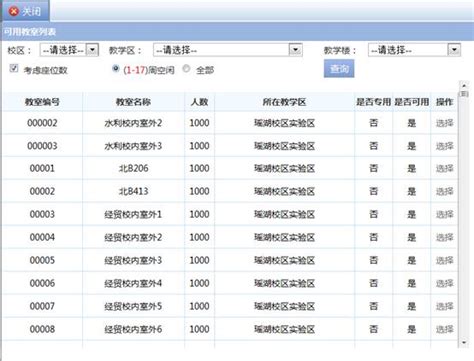Screen dimensions: 474x361
Task: Click 选择 for room 水利校内室外2
Action: (x=444, y=123)
